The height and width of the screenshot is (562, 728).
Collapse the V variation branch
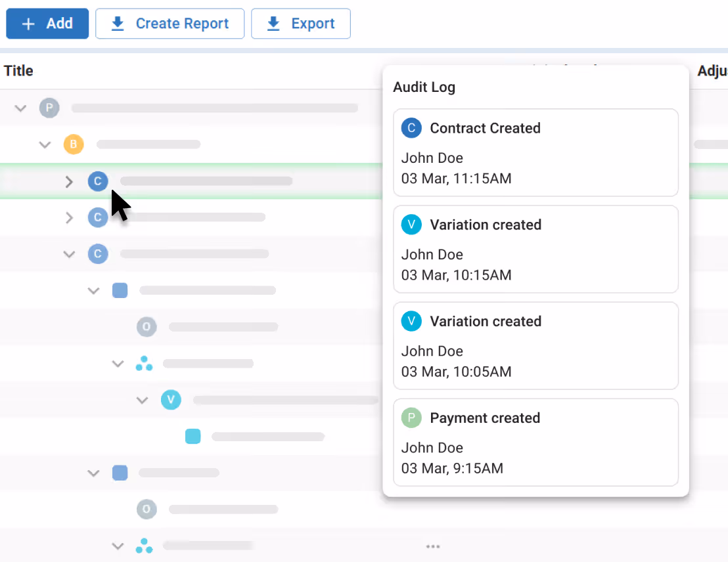pos(142,400)
